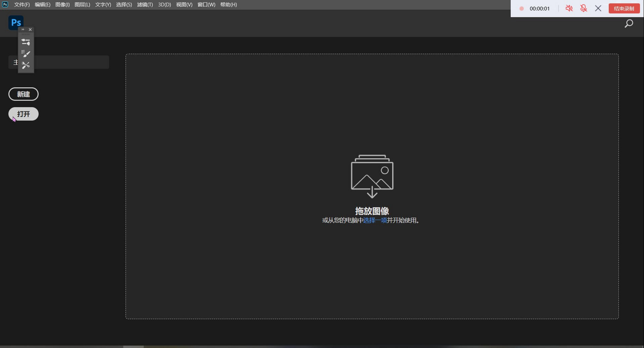Click the 选择一项 link

pos(375,220)
